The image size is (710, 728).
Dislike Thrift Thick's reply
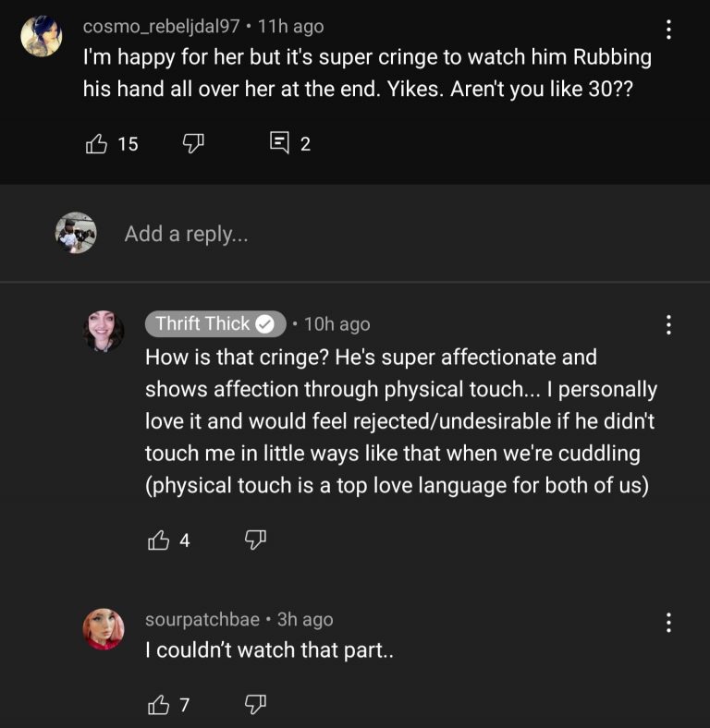pyautogui.click(x=255, y=540)
